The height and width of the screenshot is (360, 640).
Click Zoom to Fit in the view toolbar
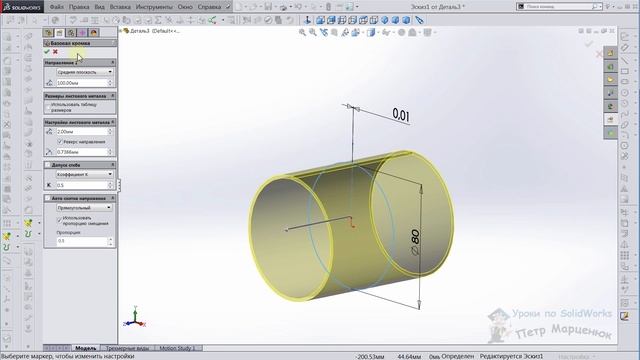(302, 32)
